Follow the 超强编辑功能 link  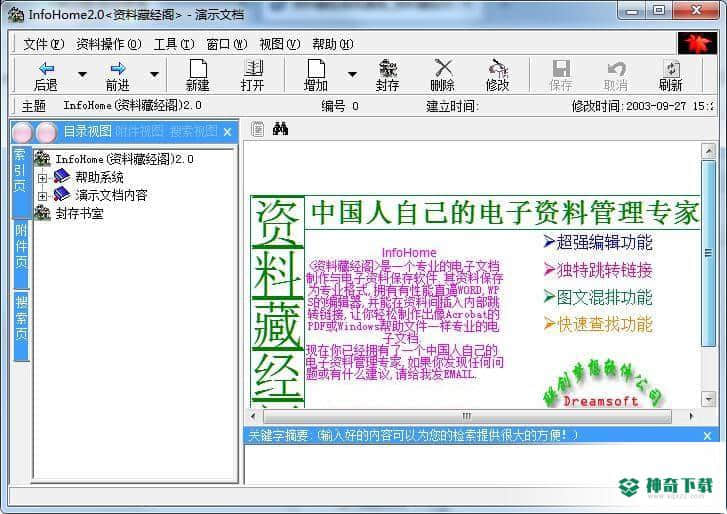coord(599,242)
